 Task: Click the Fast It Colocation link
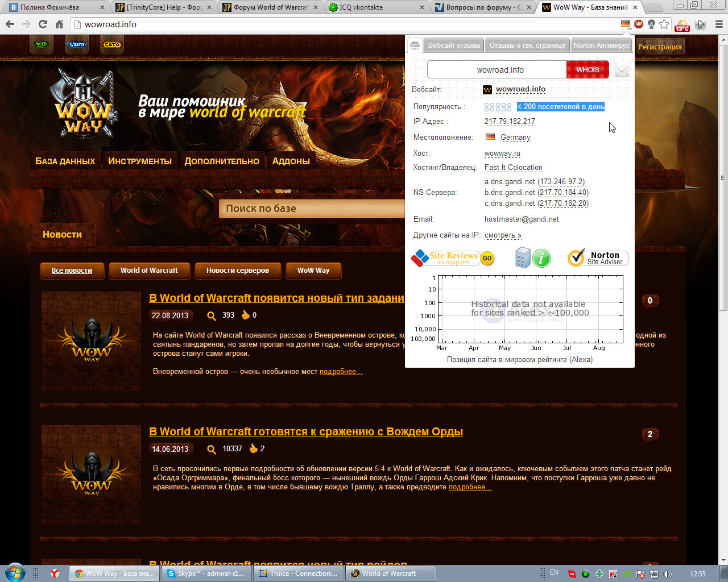tap(514, 168)
